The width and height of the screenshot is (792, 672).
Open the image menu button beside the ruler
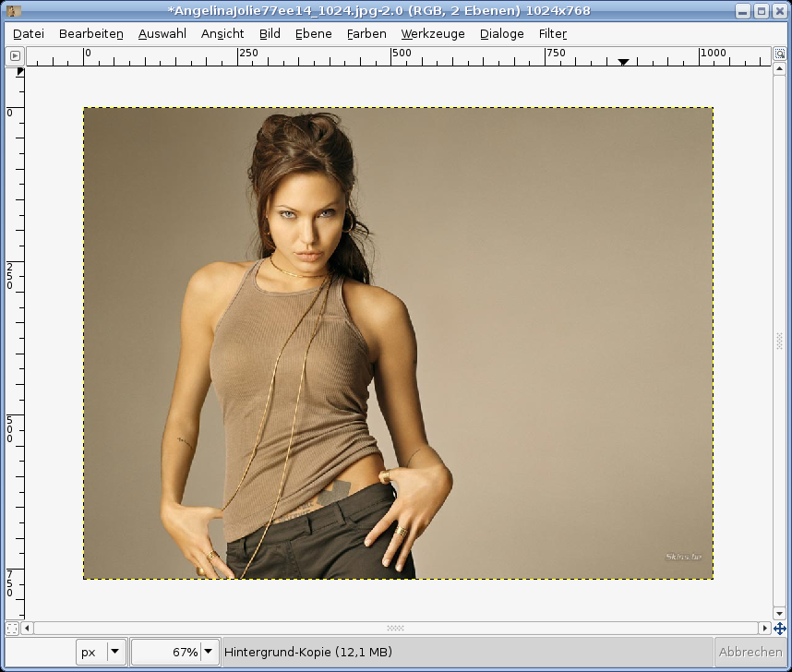pyautogui.click(x=15, y=56)
